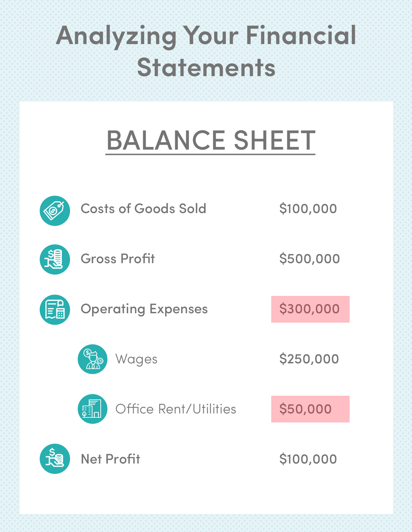Select the highlighted $50,000 rent amount

(x=310, y=409)
